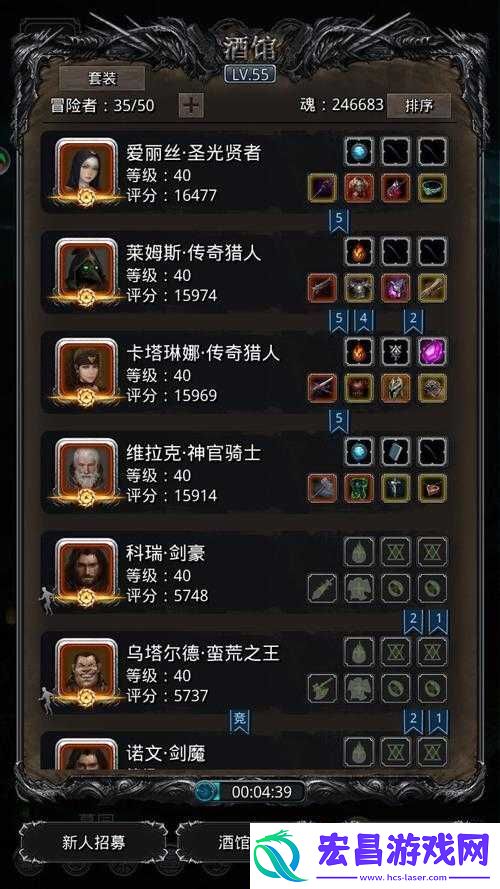Viewport: 500px width, 889px height.
Task: Select 爱丽丝·圣光贤者 portrait
Action: pyautogui.click(x=86, y=172)
